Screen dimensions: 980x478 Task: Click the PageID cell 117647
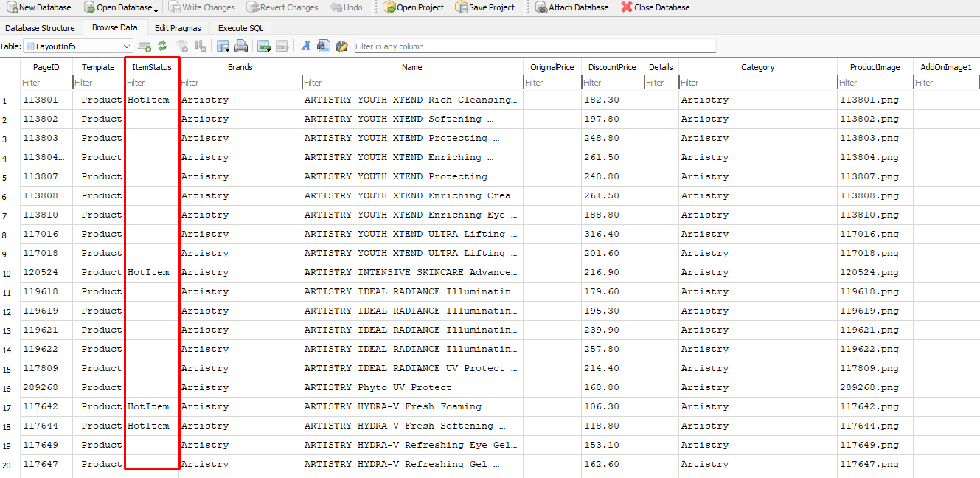click(x=46, y=464)
